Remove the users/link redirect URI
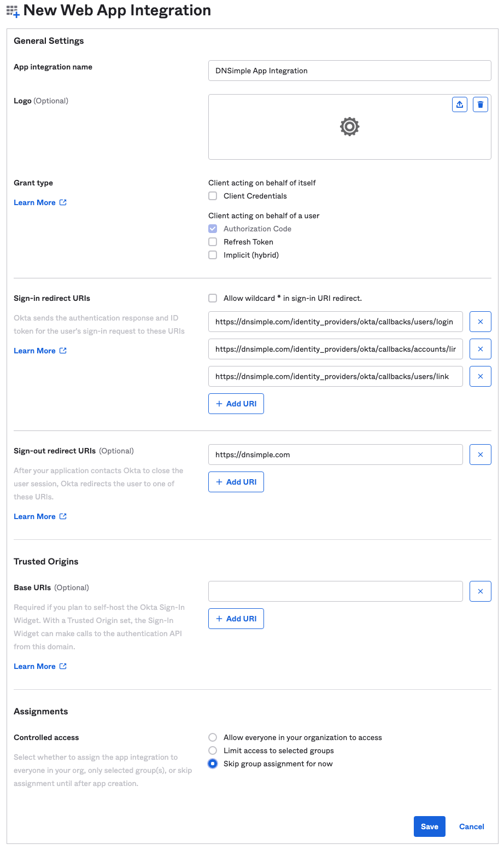Viewport: 504px width, 850px height. 480,376
